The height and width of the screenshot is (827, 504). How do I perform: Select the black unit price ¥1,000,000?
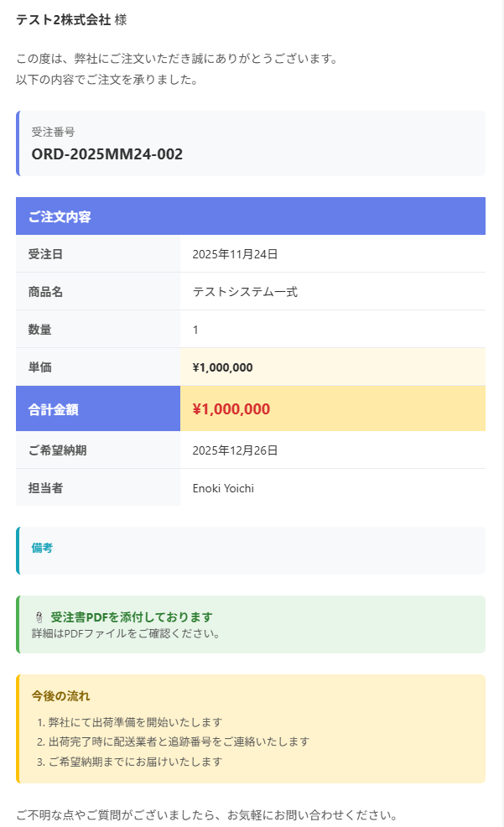pos(222,367)
